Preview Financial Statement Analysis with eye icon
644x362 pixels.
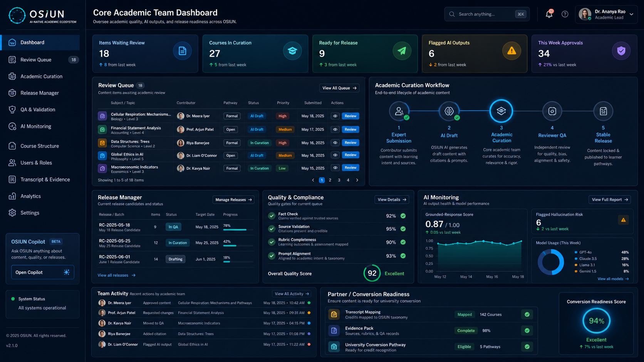335,130
